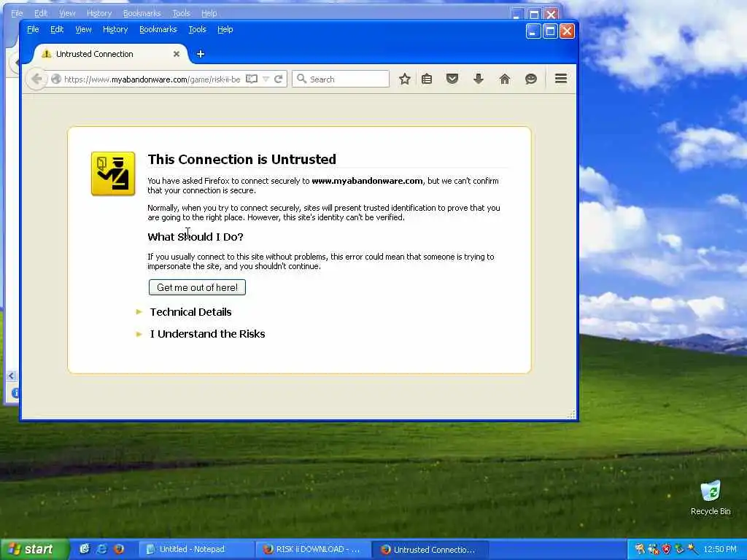Toggle Reader View icon in URL bar
The image size is (747, 560).
[252, 79]
